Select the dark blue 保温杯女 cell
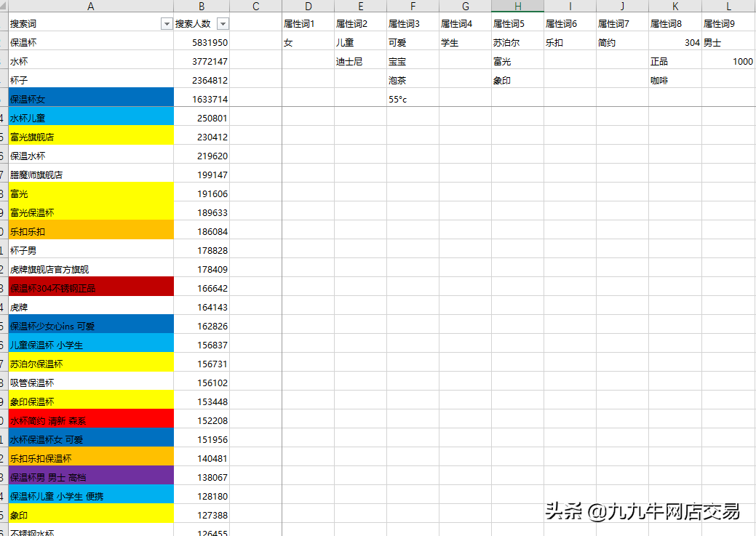 tap(91, 99)
